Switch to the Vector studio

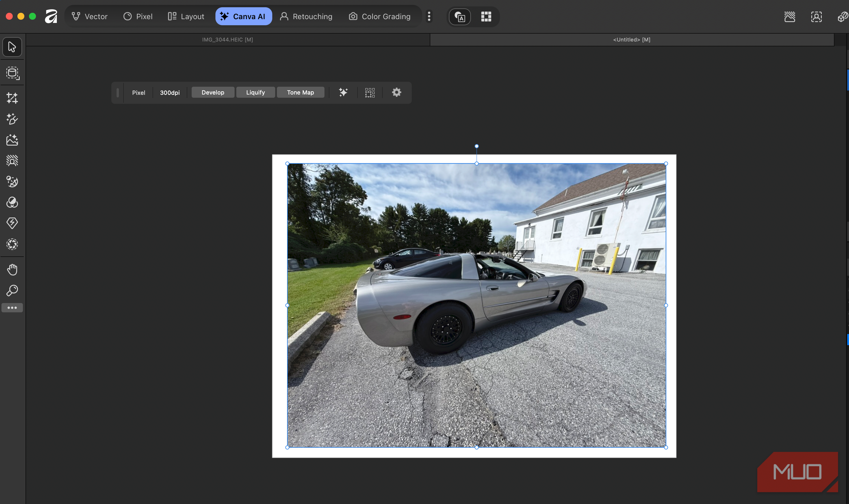pos(90,16)
